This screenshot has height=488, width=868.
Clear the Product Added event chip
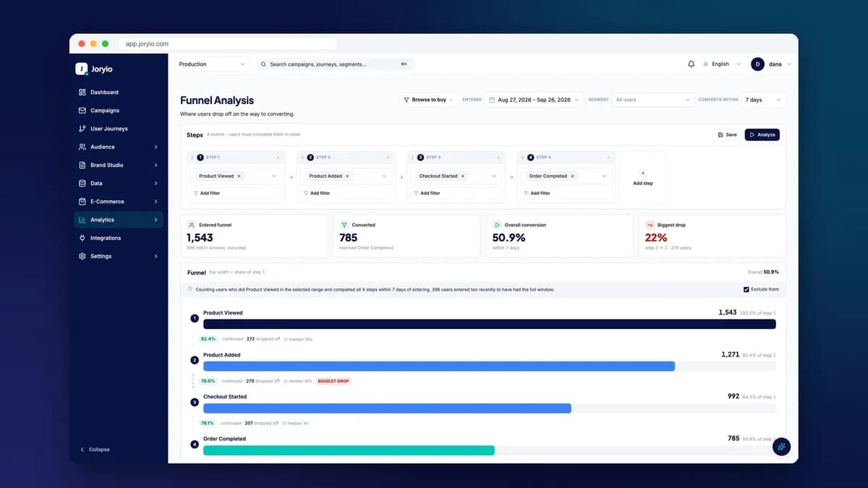click(x=347, y=176)
